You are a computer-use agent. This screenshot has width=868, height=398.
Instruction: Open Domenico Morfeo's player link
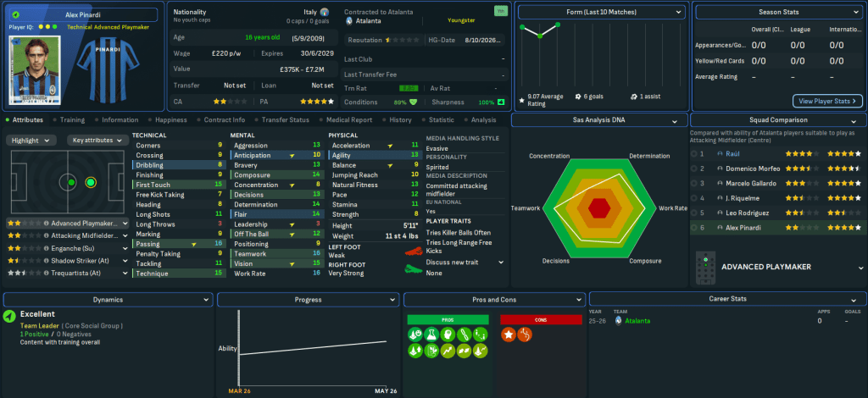(748, 169)
